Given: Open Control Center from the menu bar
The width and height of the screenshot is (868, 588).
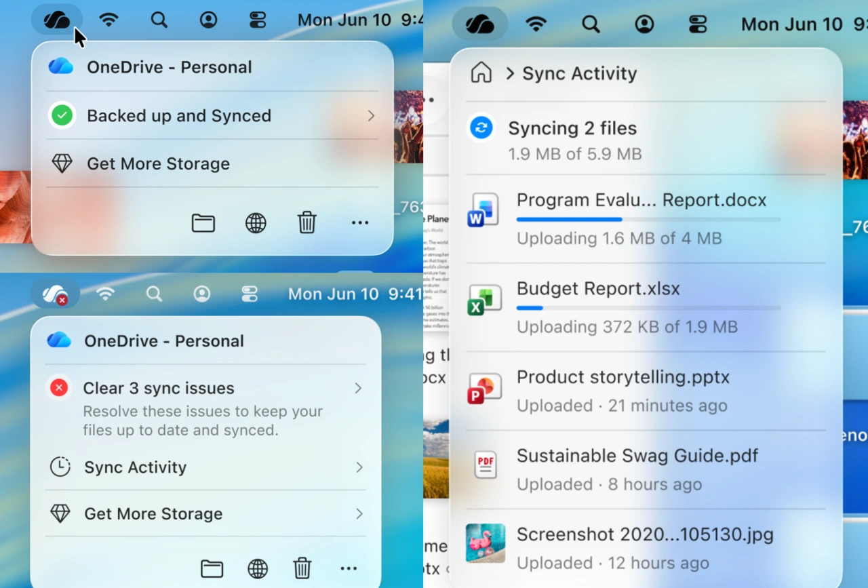Looking at the screenshot, I should (257, 20).
